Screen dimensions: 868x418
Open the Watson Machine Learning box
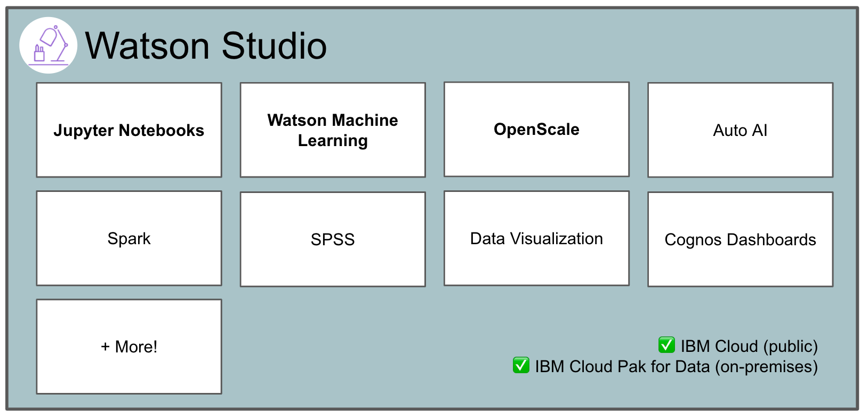(x=333, y=130)
